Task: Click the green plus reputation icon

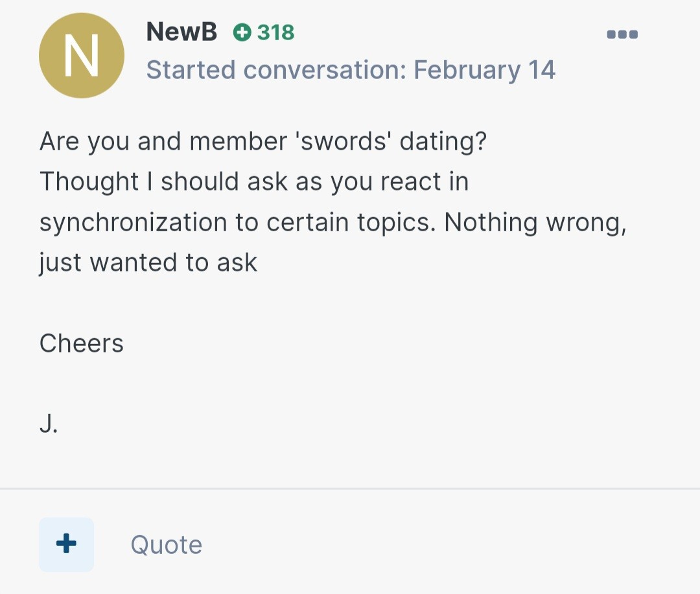Action: pos(242,32)
